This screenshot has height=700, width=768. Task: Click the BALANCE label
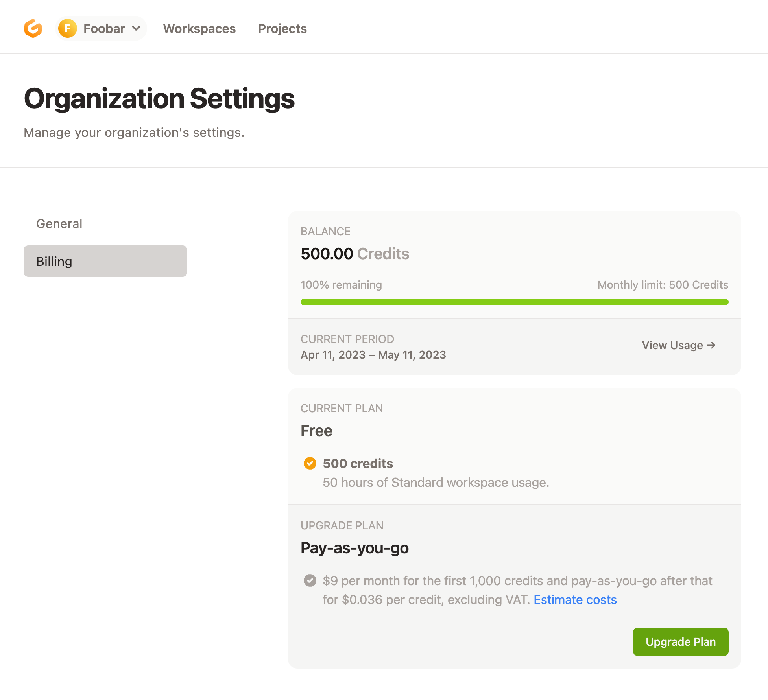pyautogui.click(x=325, y=231)
